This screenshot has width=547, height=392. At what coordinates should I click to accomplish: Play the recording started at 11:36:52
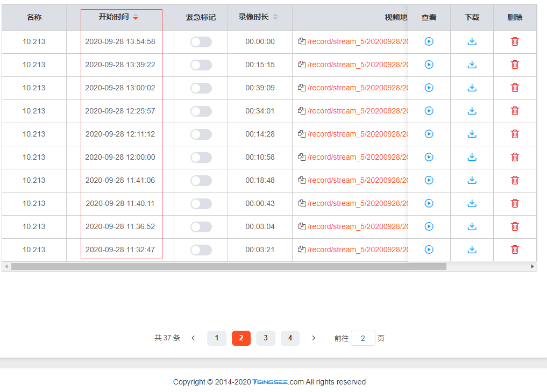(x=429, y=226)
